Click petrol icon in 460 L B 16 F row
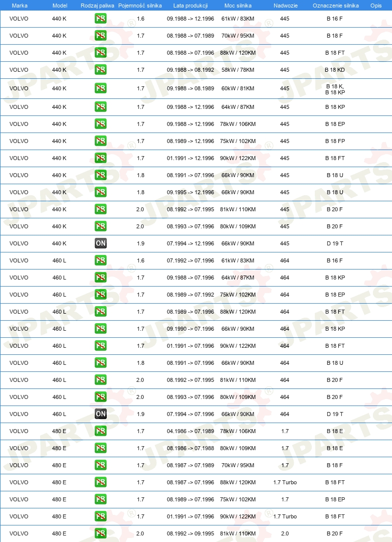The height and width of the screenshot is (542, 392). (x=100, y=260)
